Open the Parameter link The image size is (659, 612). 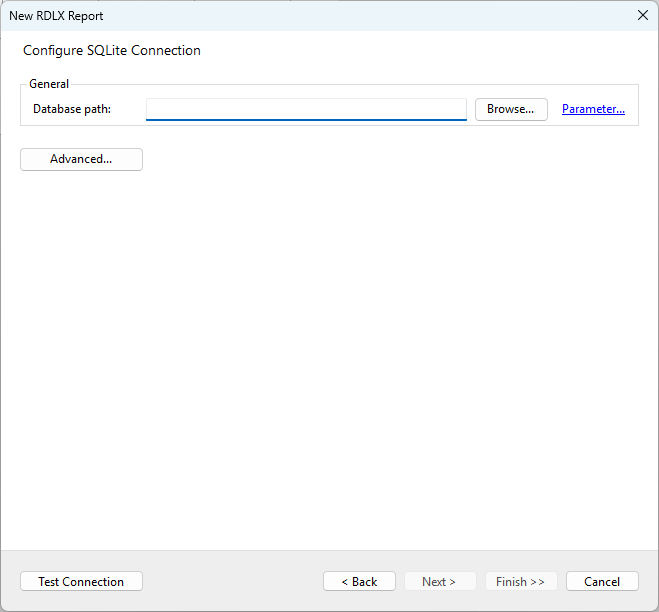coord(593,109)
